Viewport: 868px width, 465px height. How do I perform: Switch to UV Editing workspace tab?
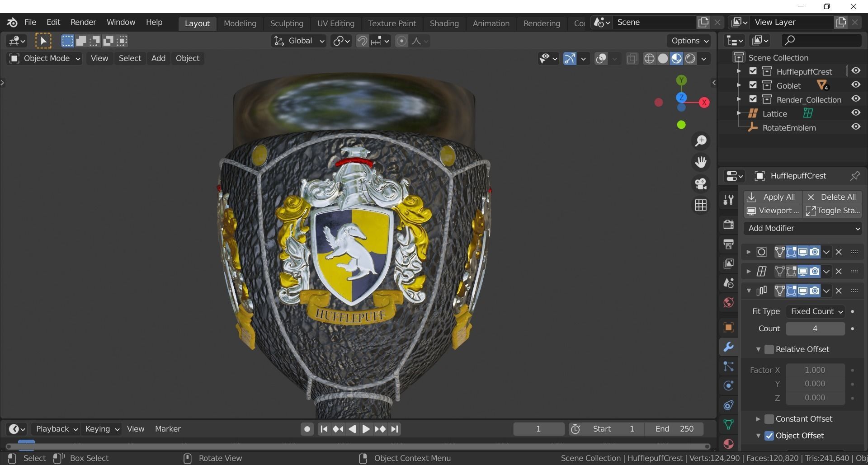pos(335,23)
